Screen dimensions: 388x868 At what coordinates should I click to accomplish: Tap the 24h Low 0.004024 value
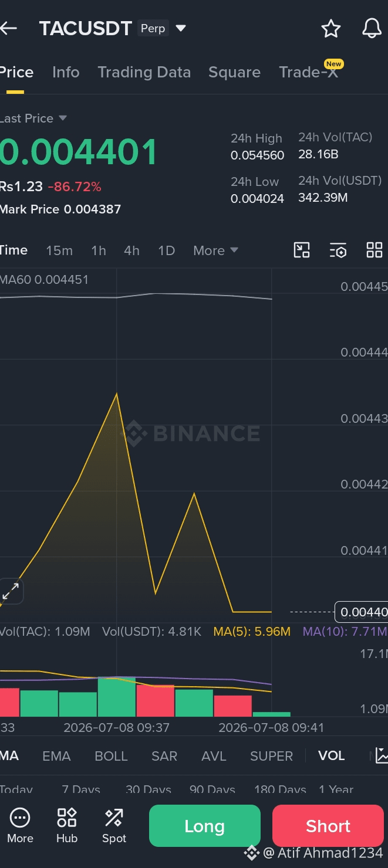(257, 199)
